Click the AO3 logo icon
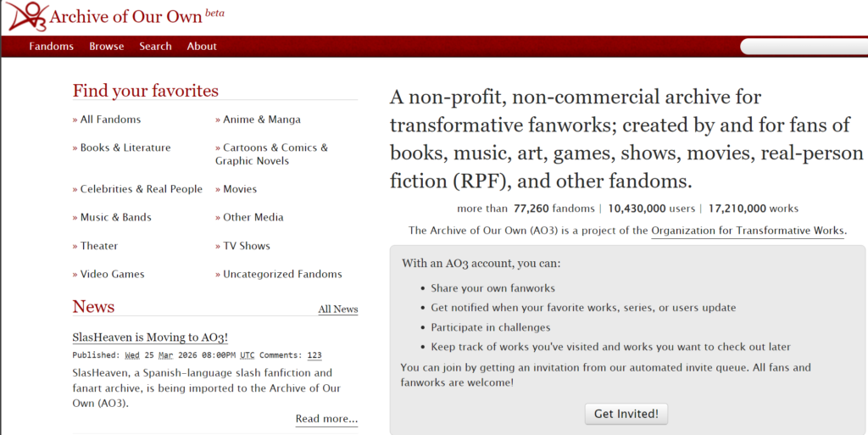Image resolution: width=868 pixels, height=435 pixels. [x=25, y=16]
